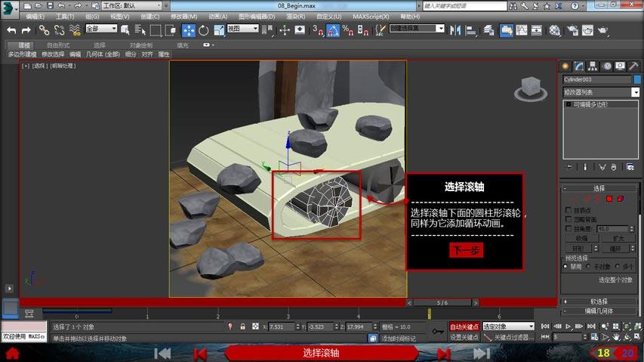644x362 pixels.
Task: Click the 关键点过滤器 key filters button
Action: (508, 337)
